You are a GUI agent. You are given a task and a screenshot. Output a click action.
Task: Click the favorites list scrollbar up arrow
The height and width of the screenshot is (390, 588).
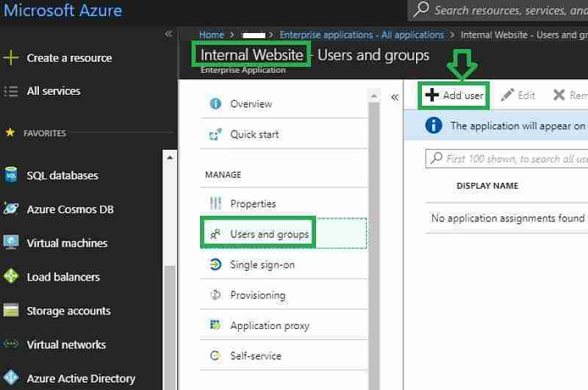click(170, 157)
